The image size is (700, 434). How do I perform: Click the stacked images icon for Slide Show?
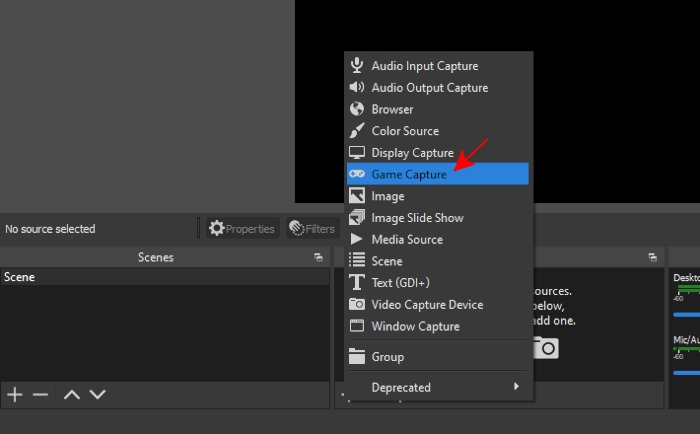(x=356, y=217)
